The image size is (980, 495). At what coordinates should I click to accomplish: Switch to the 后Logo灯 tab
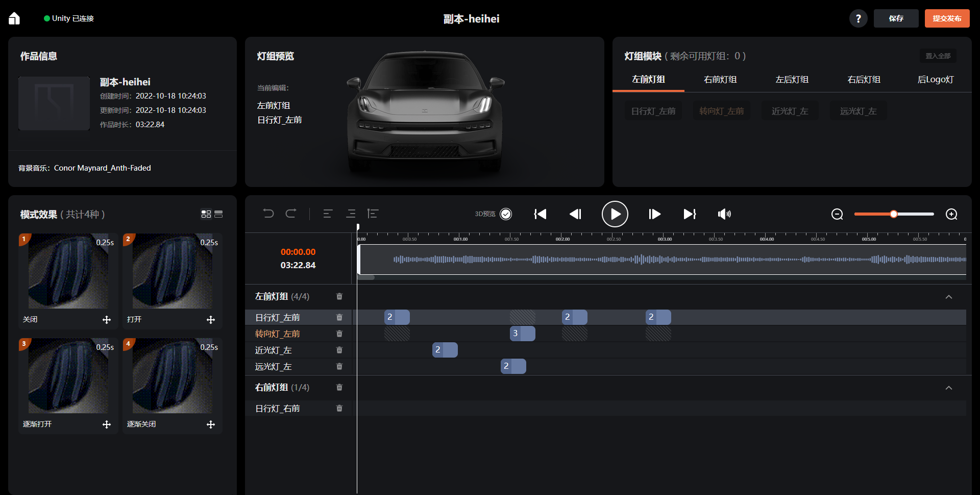tap(936, 79)
